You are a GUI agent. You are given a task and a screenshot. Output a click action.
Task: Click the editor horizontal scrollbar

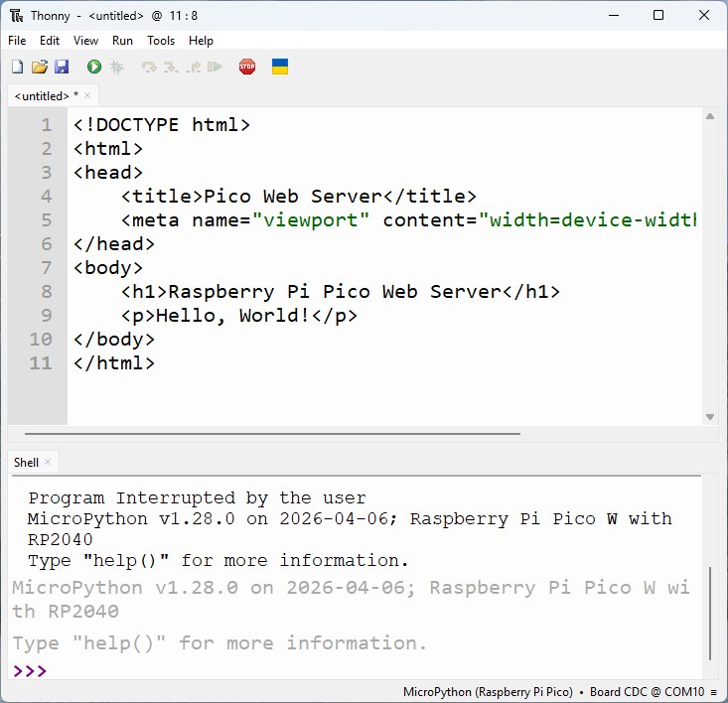(x=272, y=433)
